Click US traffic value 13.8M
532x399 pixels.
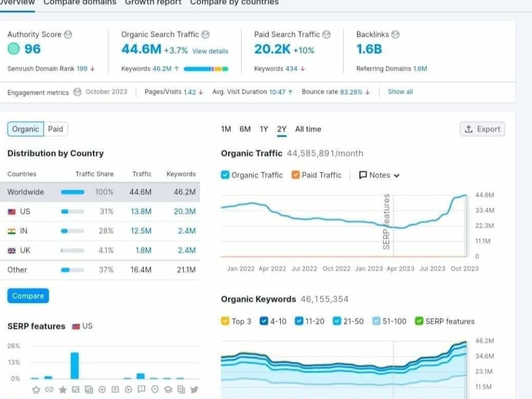(x=141, y=212)
